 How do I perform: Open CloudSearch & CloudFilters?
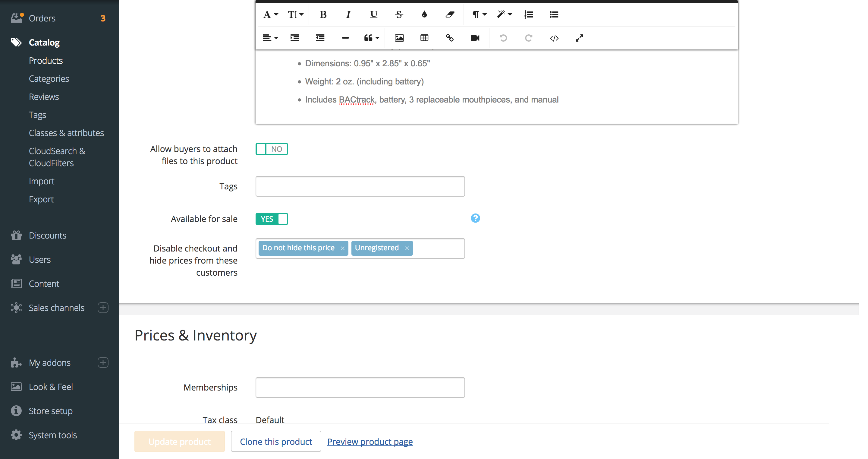coord(57,157)
